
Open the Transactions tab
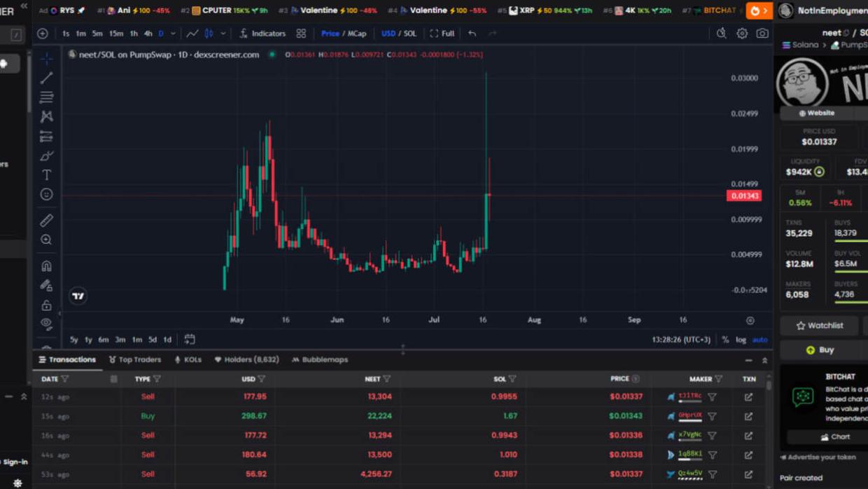(x=68, y=359)
